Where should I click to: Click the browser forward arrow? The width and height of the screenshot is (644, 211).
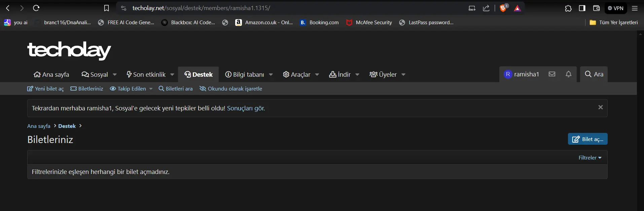click(22, 8)
